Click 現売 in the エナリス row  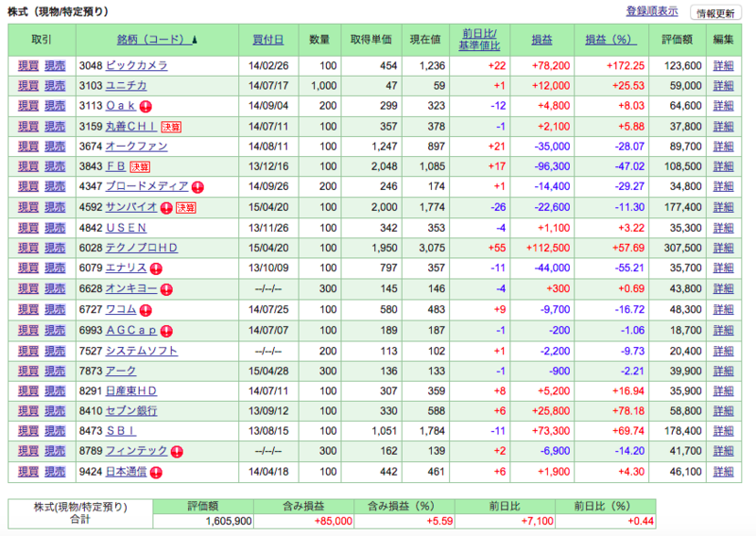[x=55, y=268]
